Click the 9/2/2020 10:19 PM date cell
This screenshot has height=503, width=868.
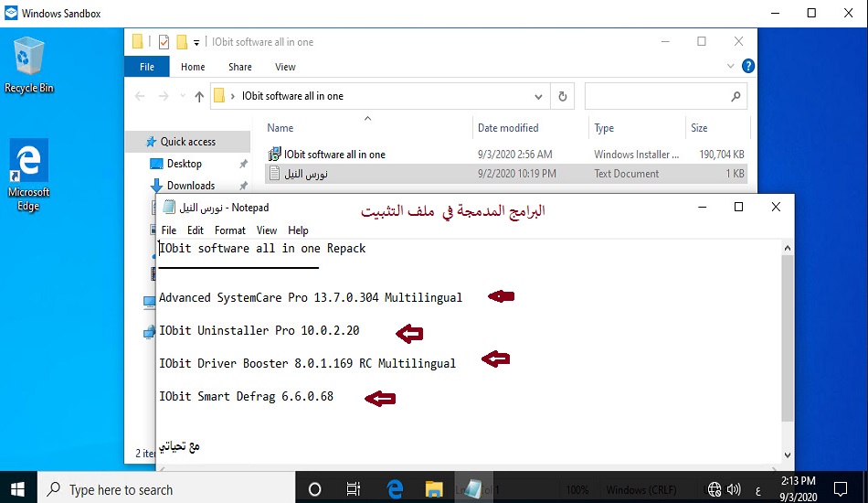coord(516,174)
